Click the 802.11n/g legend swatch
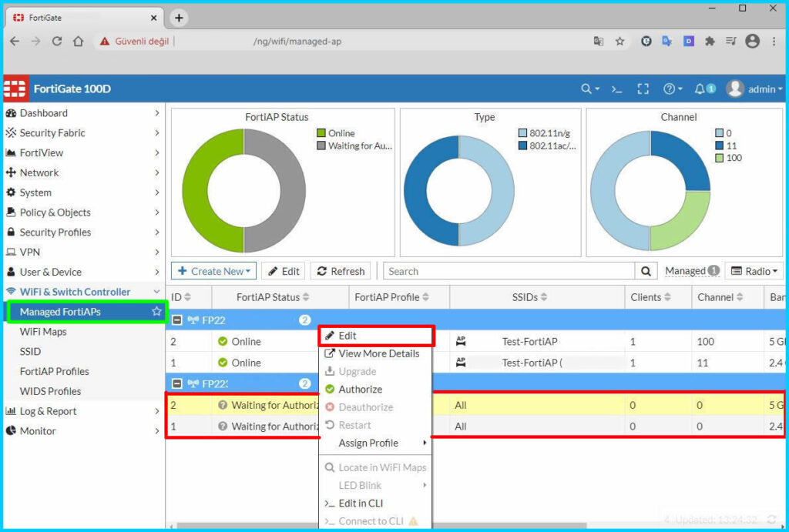Viewport: 789px width, 532px height. point(523,133)
